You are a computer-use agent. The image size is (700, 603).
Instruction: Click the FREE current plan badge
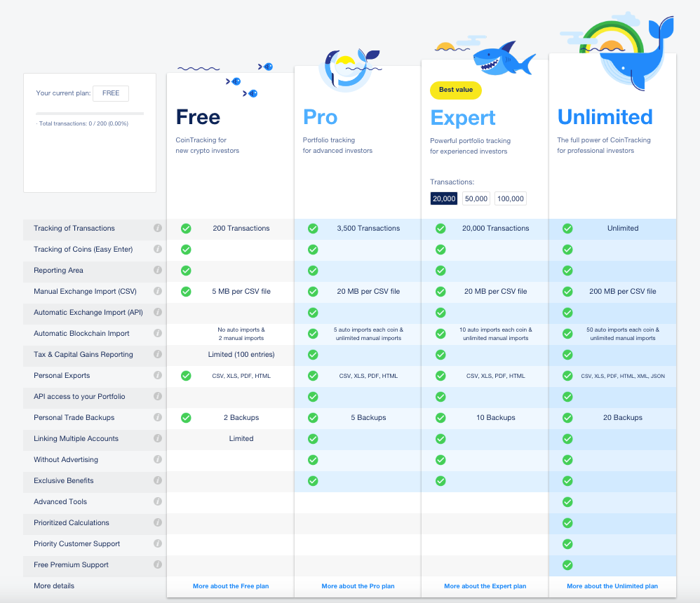(111, 93)
